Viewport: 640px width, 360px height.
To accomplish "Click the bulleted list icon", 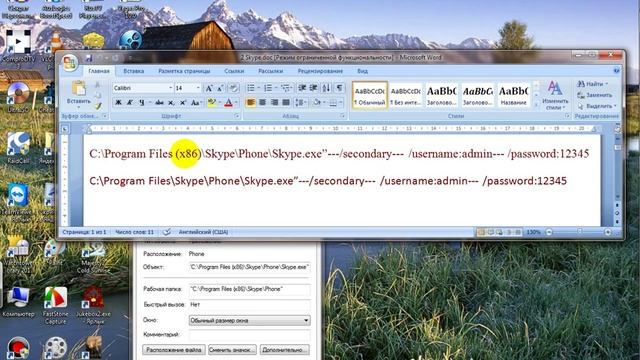I will pyautogui.click(x=251, y=88).
